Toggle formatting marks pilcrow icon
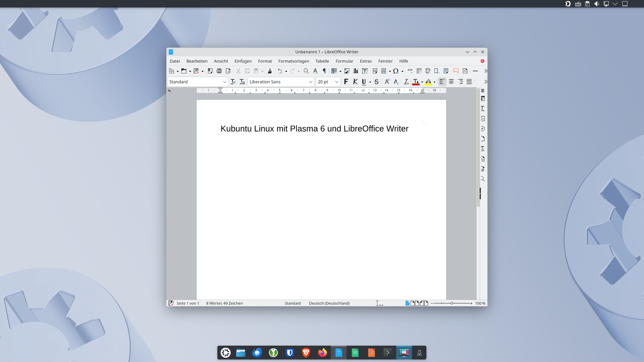The image size is (644, 362). pos(324,71)
